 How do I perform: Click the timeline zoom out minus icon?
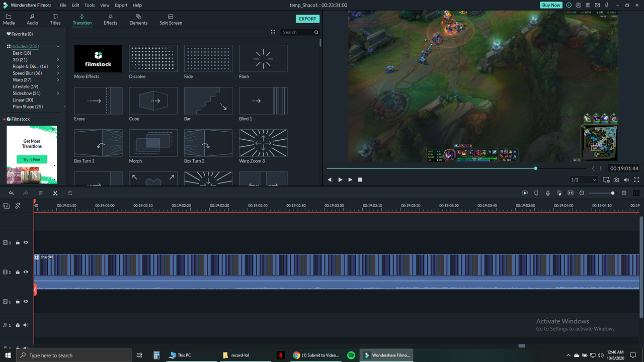click(x=582, y=193)
